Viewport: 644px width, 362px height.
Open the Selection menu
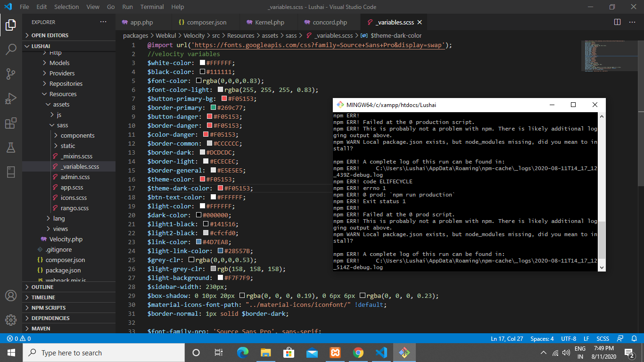tap(66, 7)
